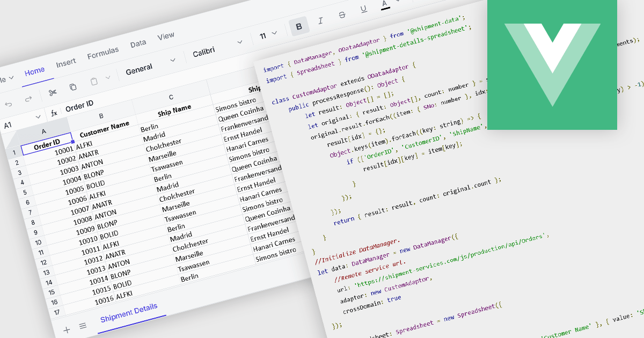This screenshot has height=338, width=644.
Task: Add a new sheet with plus icon
Action: [67, 329]
